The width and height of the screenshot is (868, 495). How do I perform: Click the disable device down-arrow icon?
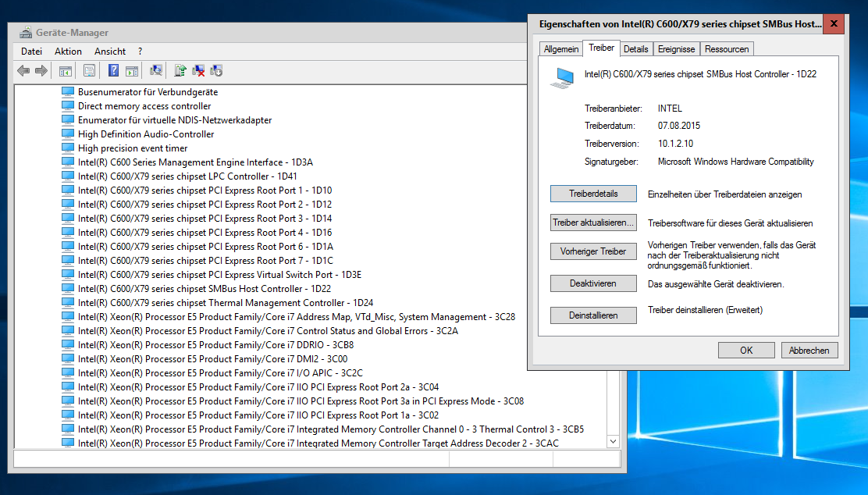pyautogui.click(x=216, y=70)
